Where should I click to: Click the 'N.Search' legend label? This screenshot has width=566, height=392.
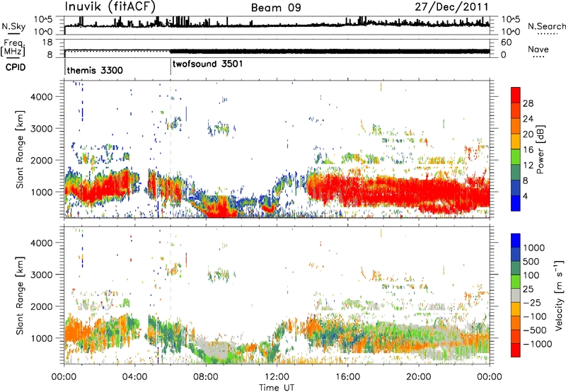pos(546,26)
